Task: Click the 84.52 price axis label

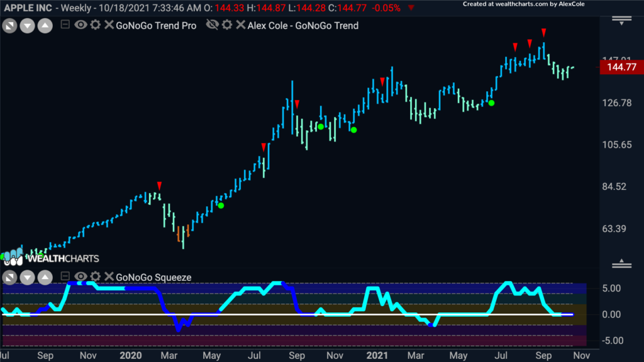Action: (614, 186)
